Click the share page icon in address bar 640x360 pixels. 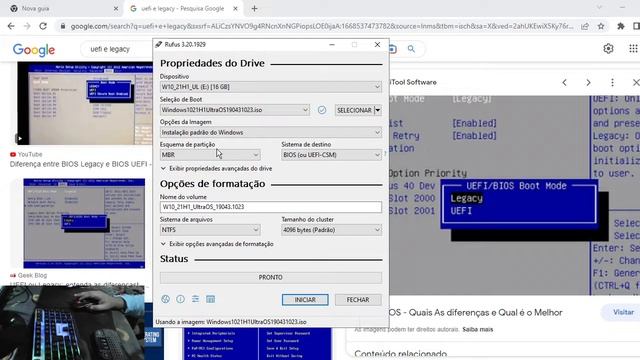[585, 26]
